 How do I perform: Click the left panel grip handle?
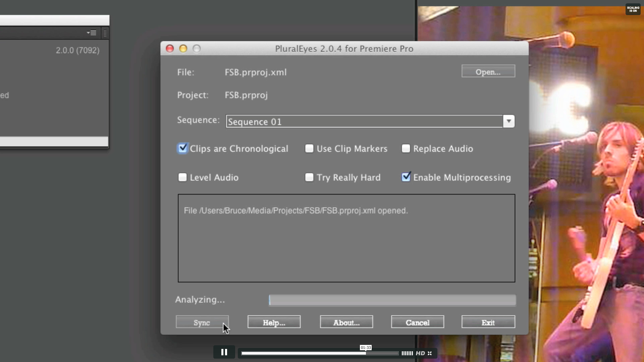point(105,33)
